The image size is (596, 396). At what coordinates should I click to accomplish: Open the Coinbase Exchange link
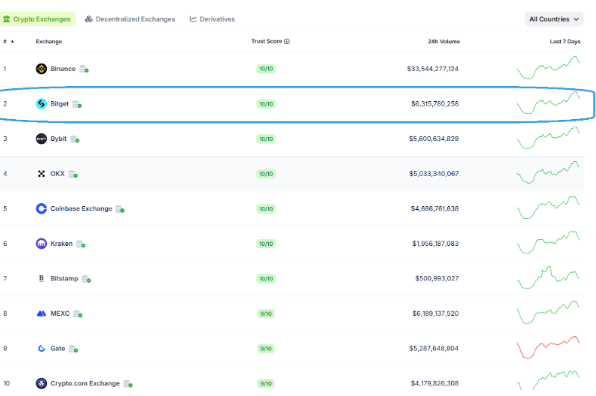click(81, 209)
